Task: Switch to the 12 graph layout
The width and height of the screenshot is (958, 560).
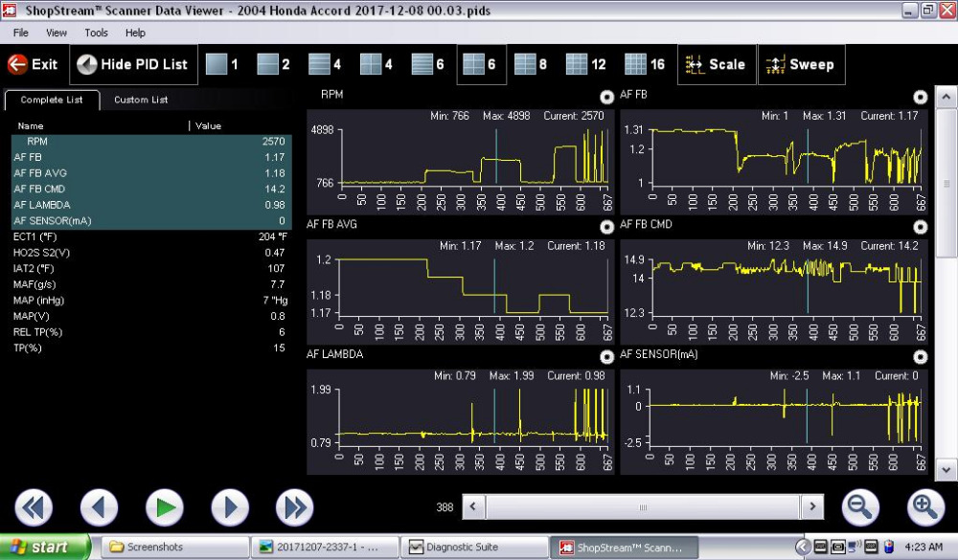Action: point(576,65)
